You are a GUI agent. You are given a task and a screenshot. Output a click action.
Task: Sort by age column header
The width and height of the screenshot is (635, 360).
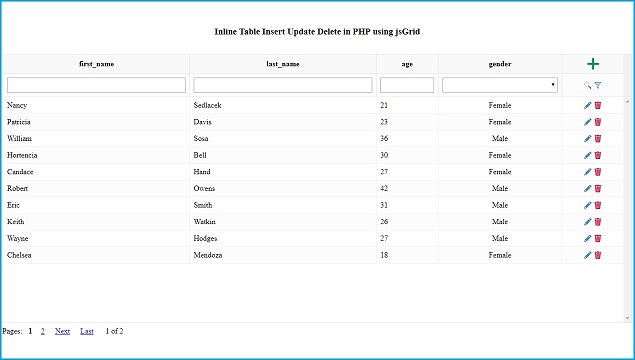[x=407, y=64]
